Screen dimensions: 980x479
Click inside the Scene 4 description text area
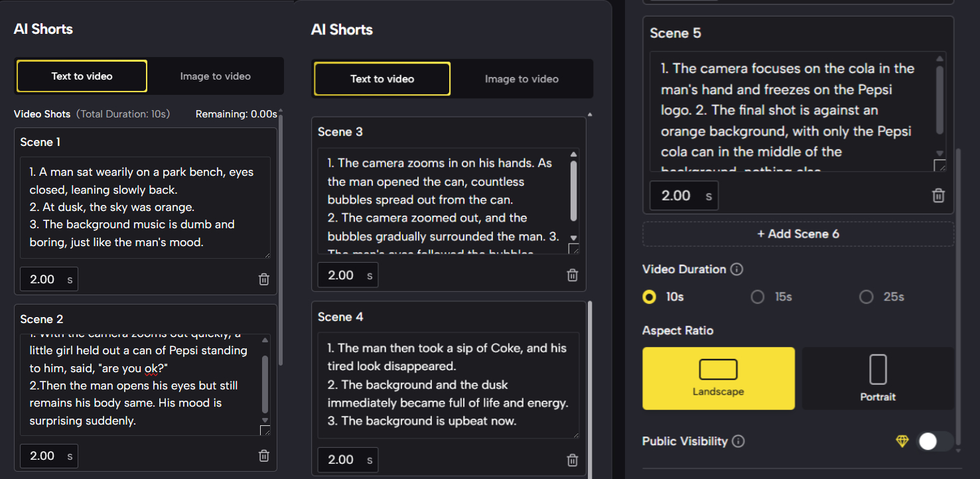(x=448, y=385)
